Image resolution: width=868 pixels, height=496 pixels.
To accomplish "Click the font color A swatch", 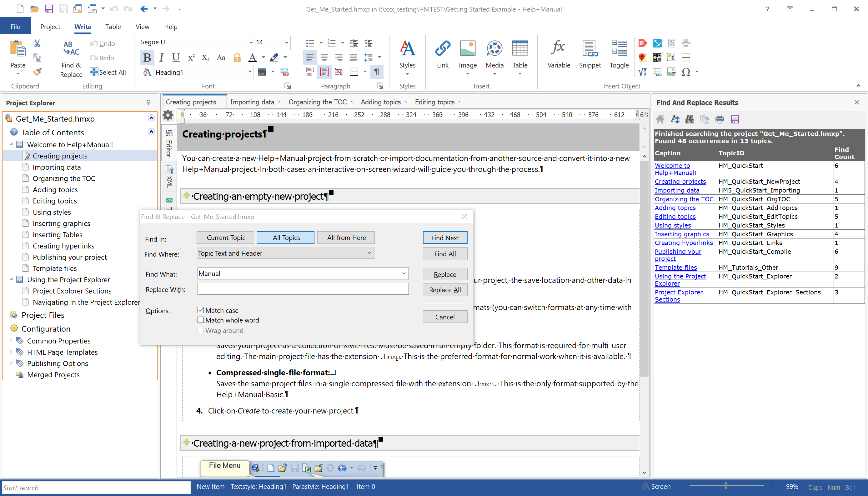I will coord(252,58).
